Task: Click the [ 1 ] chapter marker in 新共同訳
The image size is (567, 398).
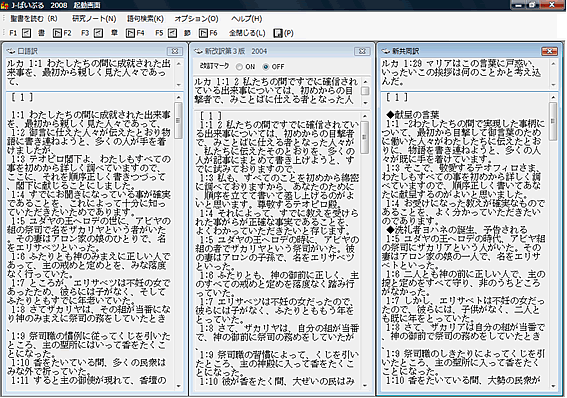Action: coord(397,97)
